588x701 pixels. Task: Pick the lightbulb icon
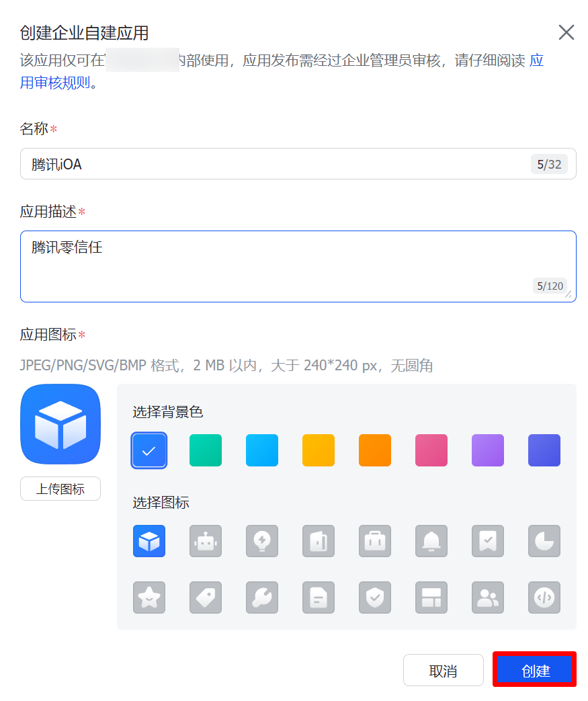262,541
